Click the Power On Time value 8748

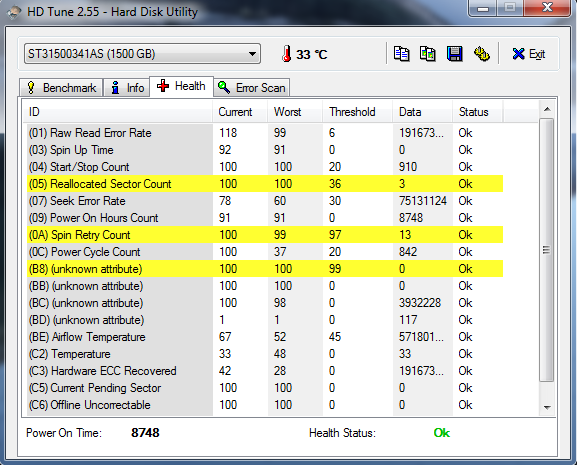point(145,433)
